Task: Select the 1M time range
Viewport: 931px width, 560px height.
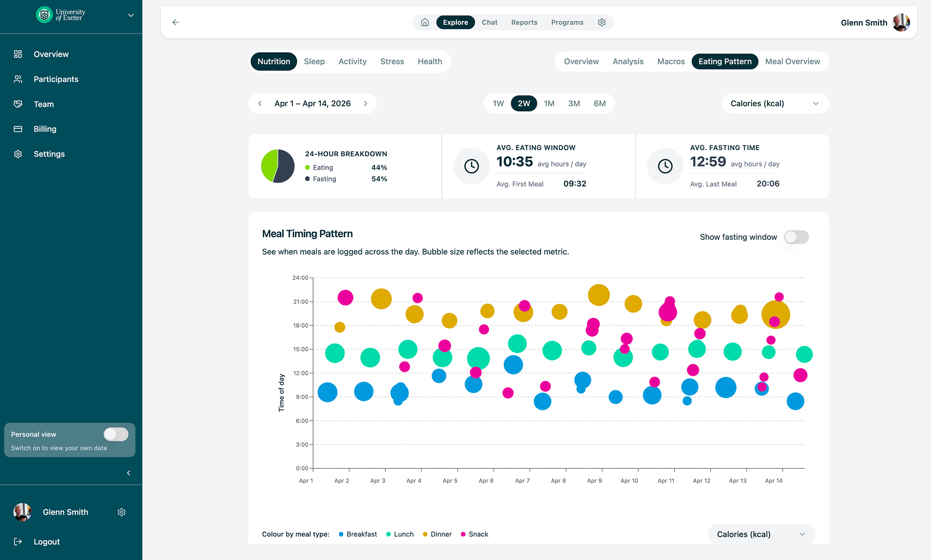Action: (549, 104)
